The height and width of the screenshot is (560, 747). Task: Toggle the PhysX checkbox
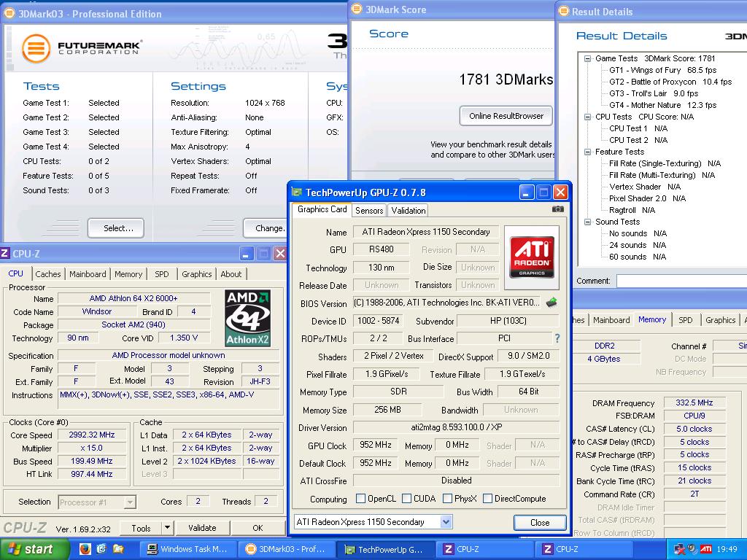(x=447, y=498)
